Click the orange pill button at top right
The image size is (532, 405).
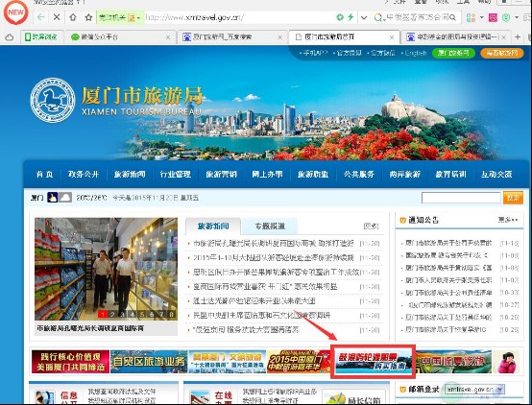[x=502, y=53]
